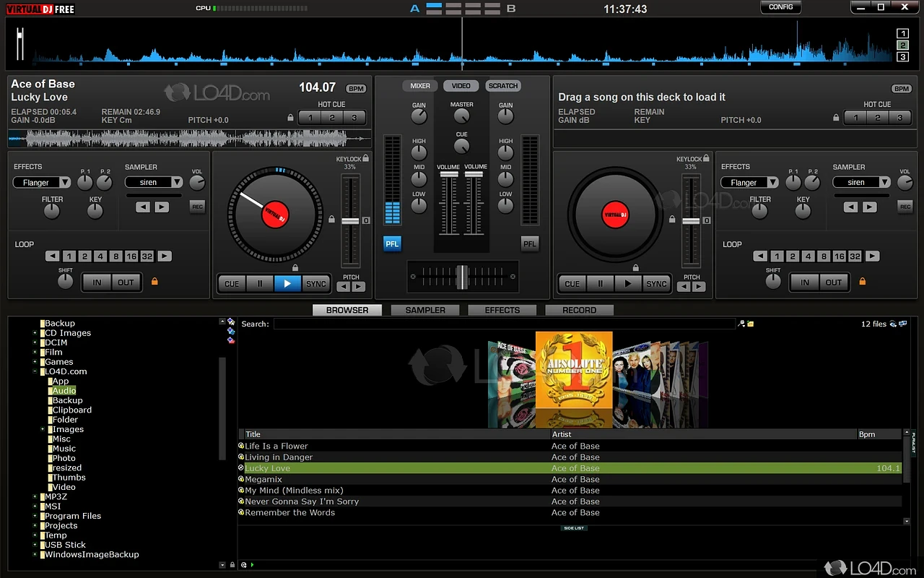Open the CONFIG settings
Image resolution: width=924 pixels, height=578 pixels.
coord(781,7)
